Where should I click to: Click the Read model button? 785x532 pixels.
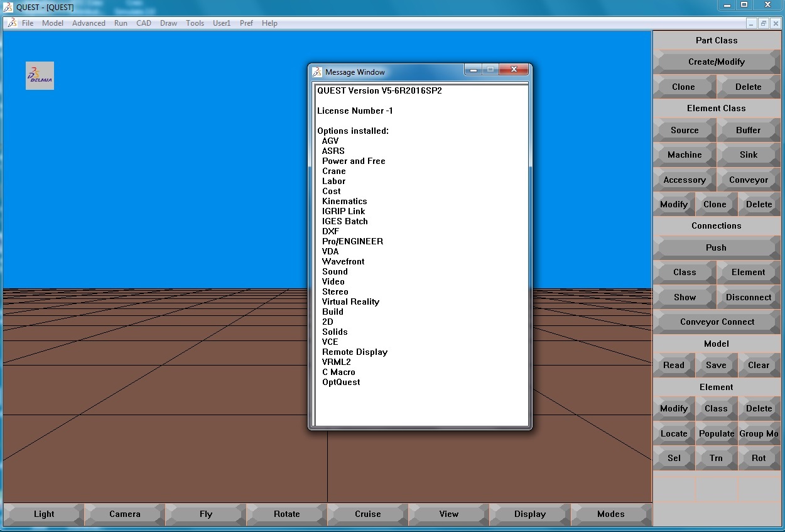coord(674,365)
